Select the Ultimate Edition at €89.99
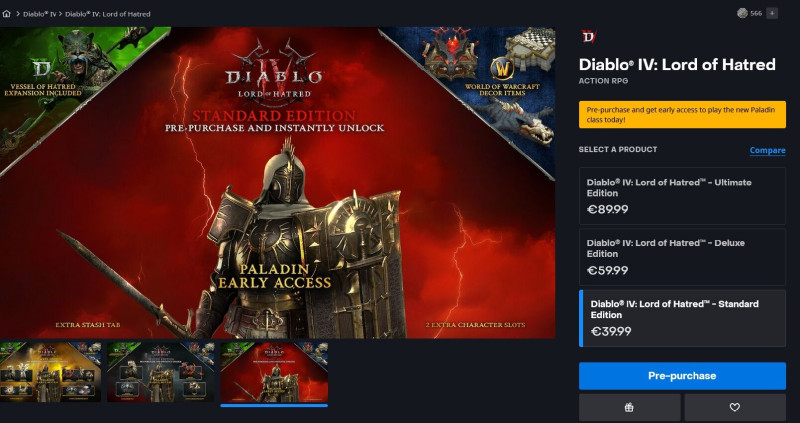 [x=682, y=196]
